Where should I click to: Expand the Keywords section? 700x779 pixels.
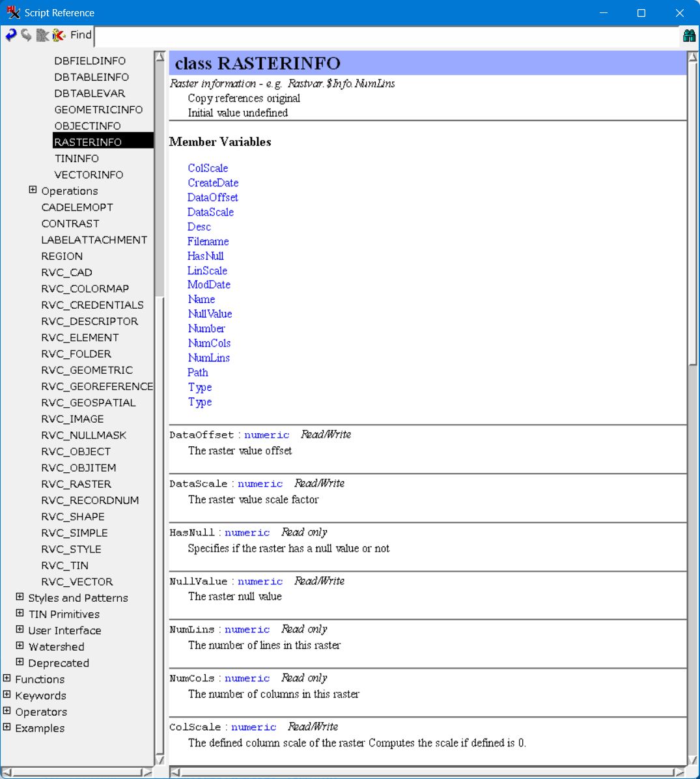point(7,695)
